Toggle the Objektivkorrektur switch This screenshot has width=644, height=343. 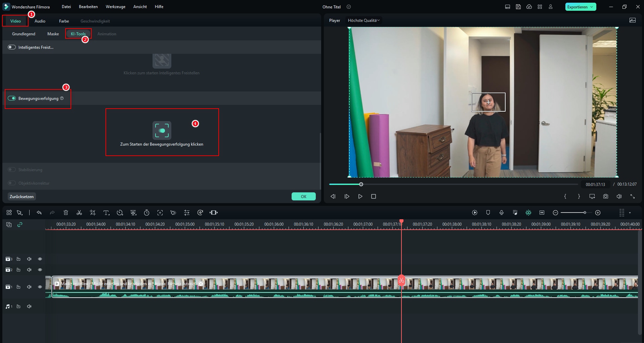point(12,183)
